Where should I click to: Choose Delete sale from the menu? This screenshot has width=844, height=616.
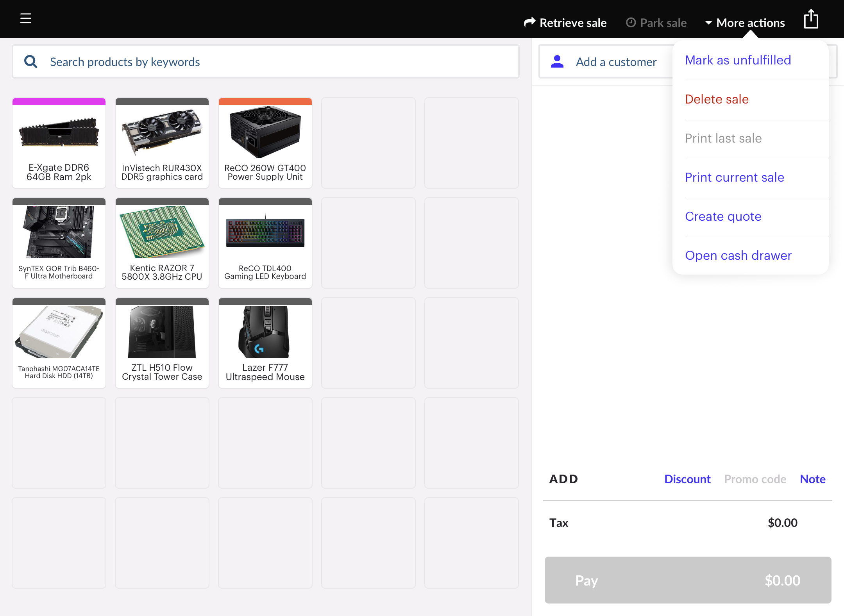click(x=717, y=99)
